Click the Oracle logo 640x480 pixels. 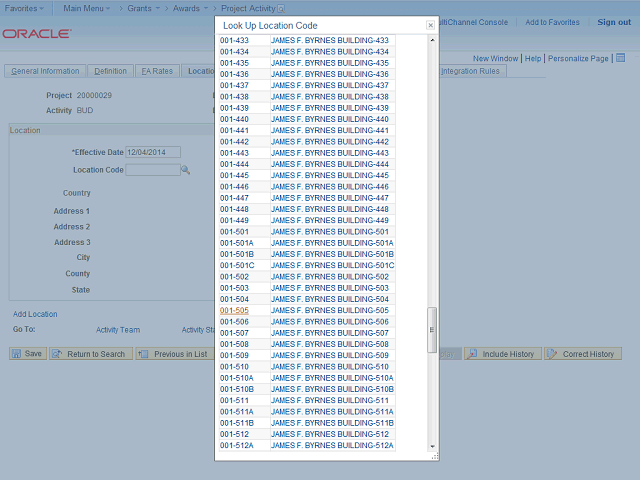[37, 33]
